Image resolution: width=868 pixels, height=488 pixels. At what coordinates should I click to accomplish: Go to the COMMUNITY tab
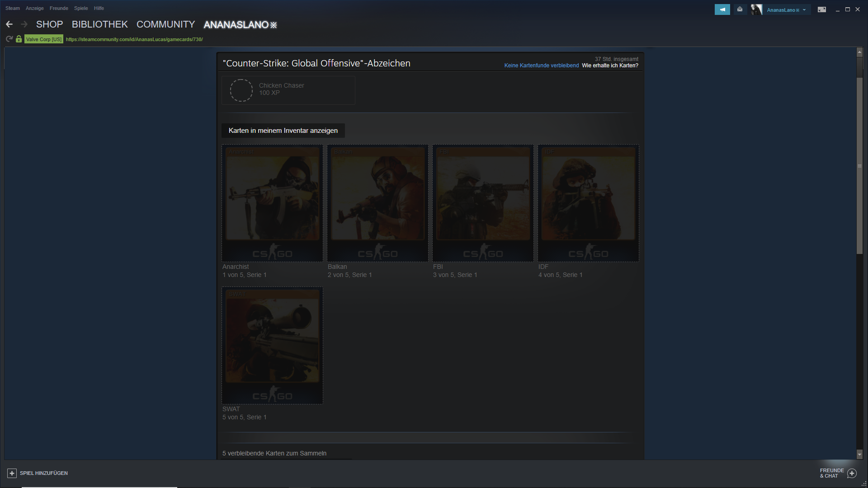166,24
